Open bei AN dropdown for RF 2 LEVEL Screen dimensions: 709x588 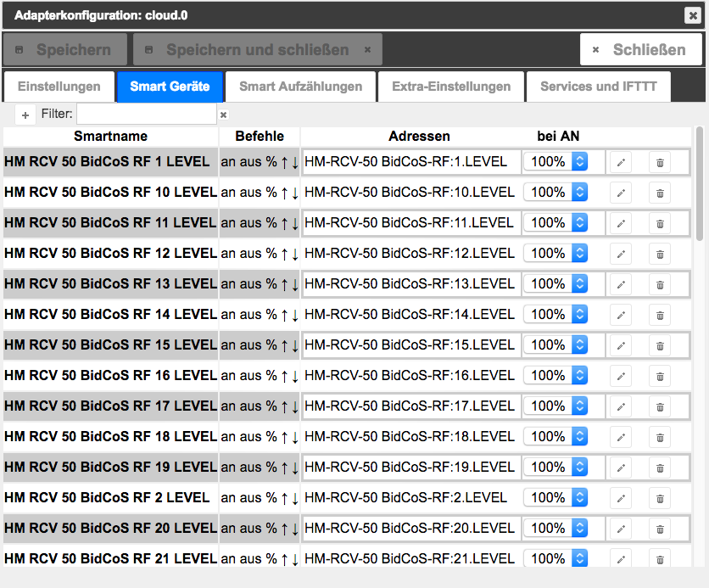pyautogui.click(x=555, y=497)
